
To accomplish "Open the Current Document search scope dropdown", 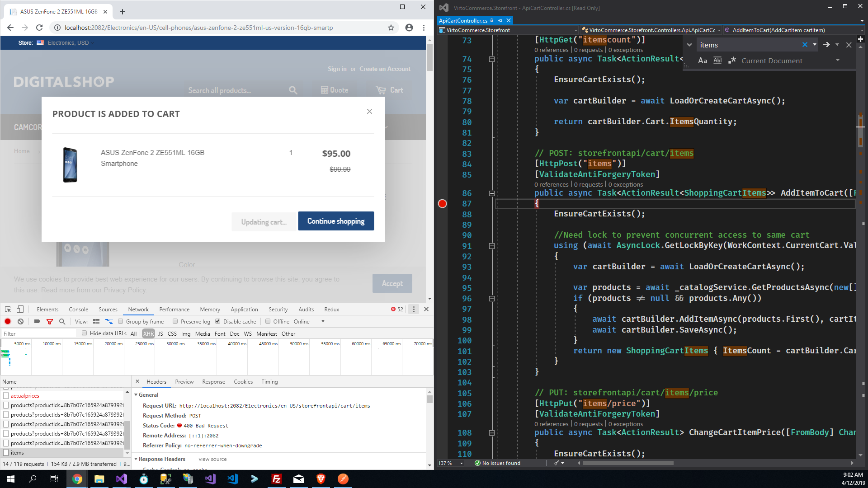I will [x=838, y=60].
